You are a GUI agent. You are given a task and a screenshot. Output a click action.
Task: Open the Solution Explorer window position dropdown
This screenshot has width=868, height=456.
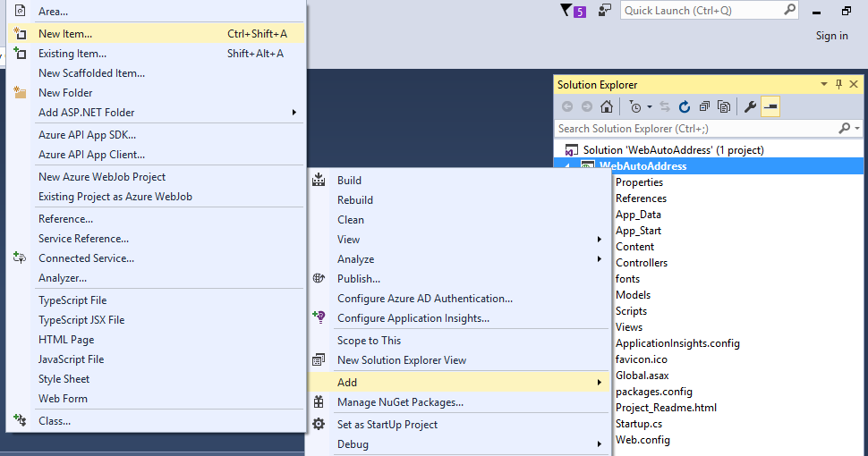824,85
